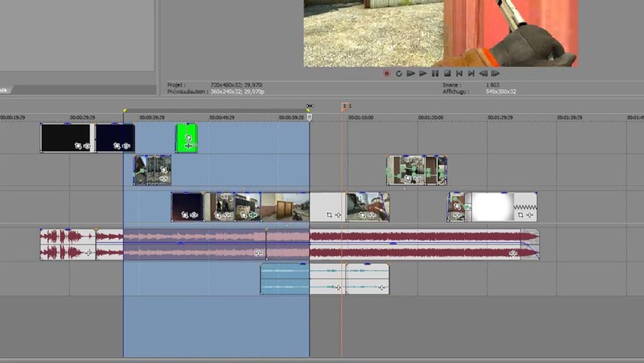Open Pan/Crop on the white glow clip
Image resolution: width=644 pixels, height=363 pixels.
(521, 215)
